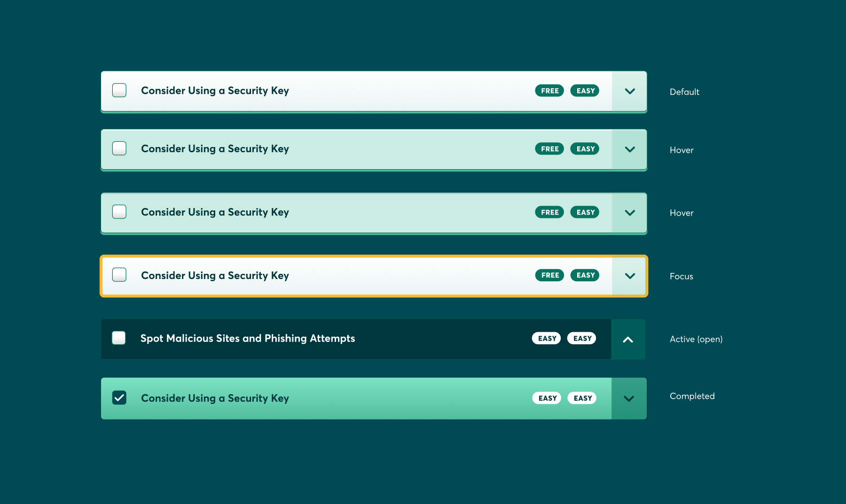Click the "Active (open)" state label
The height and width of the screenshot is (504, 846).
click(696, 339)
